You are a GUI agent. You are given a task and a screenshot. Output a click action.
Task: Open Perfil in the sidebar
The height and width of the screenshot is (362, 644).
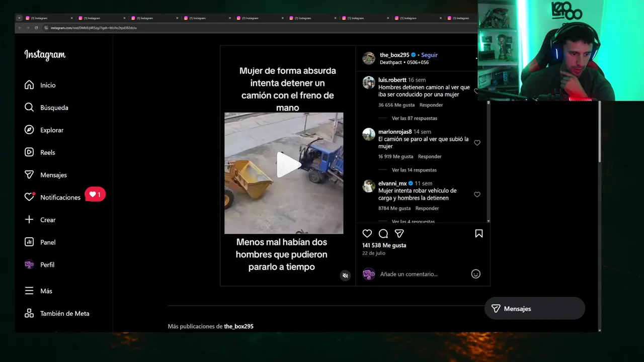[39, 264]
